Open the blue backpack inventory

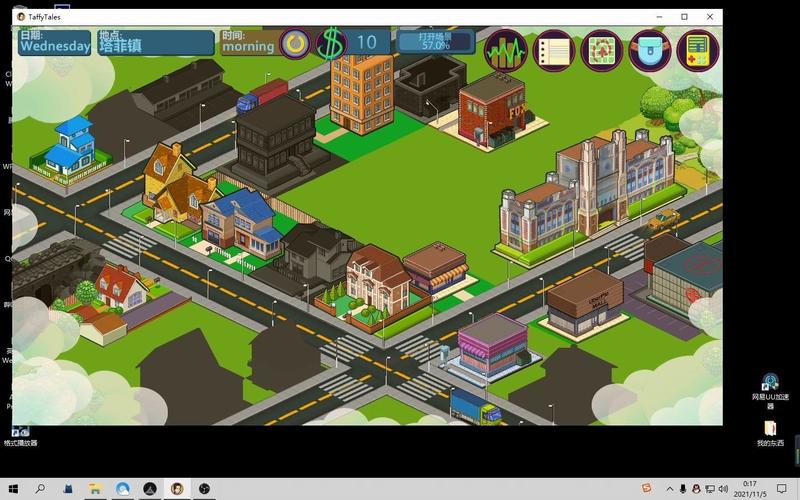click(650, 50)
